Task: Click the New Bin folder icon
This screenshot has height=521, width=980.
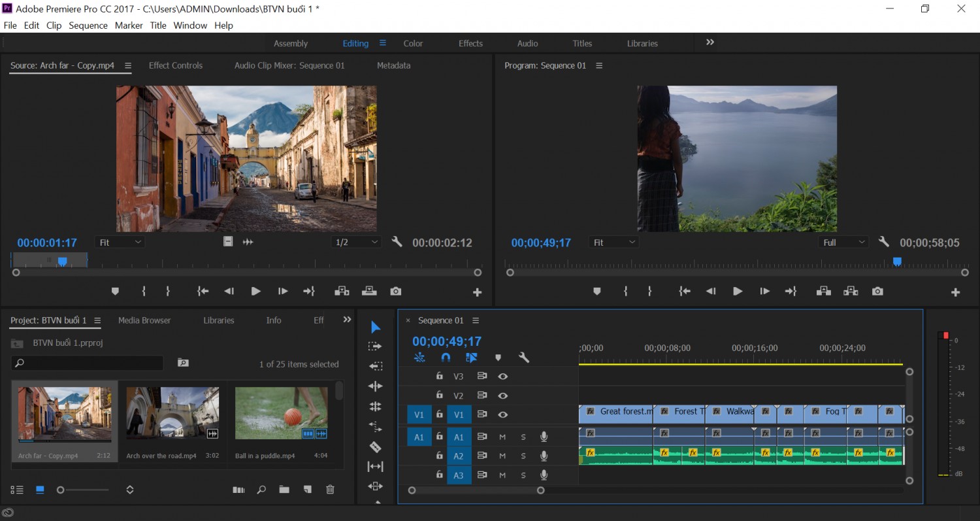Action: pyautogui.click(x=284, y=490)
